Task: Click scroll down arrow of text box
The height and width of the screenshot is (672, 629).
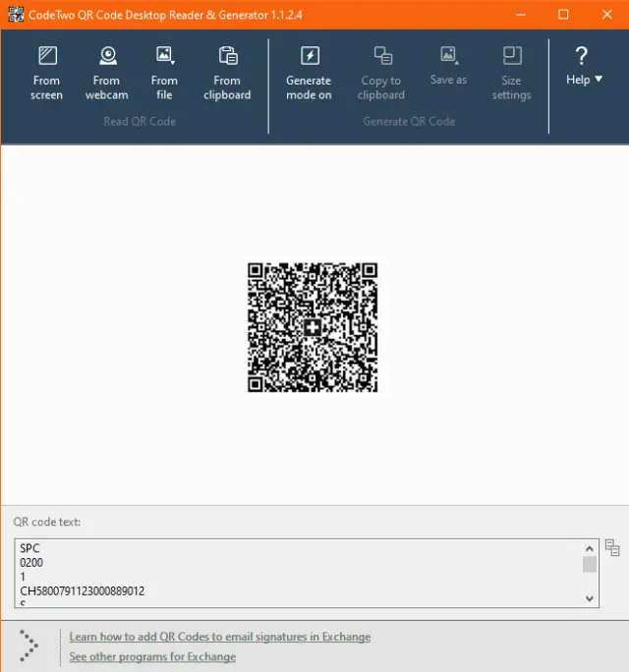Action: point(590,598)
